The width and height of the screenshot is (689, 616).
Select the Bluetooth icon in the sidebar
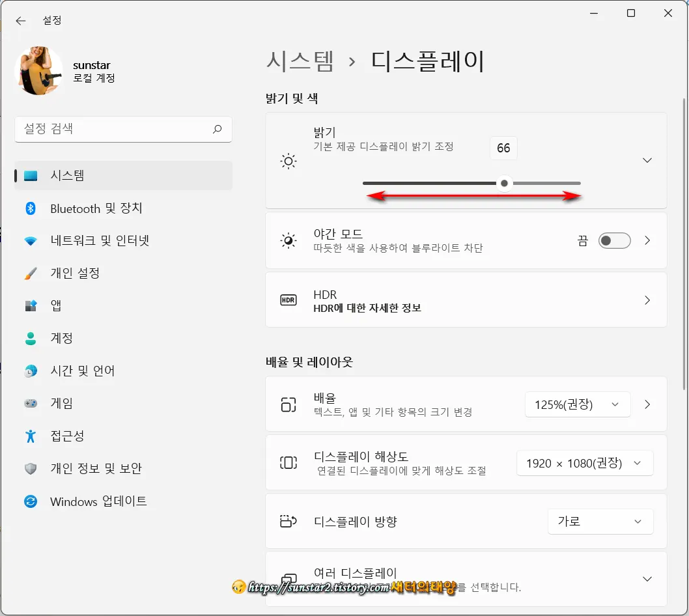(31, 208)
